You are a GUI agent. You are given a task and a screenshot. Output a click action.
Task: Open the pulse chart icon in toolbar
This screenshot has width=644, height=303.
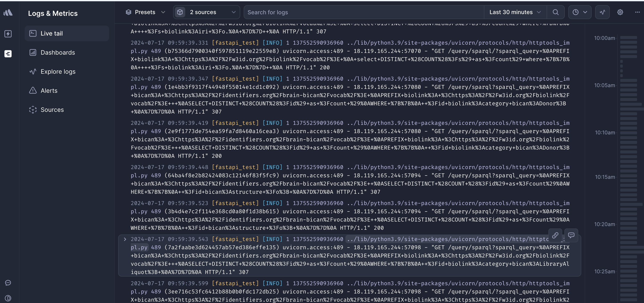602,12
